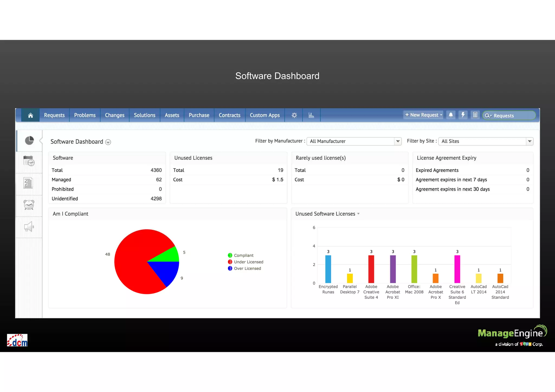Open the notifications bell icon
The width and height of the screenshot is (555, 392).
[x=451, y=115]
